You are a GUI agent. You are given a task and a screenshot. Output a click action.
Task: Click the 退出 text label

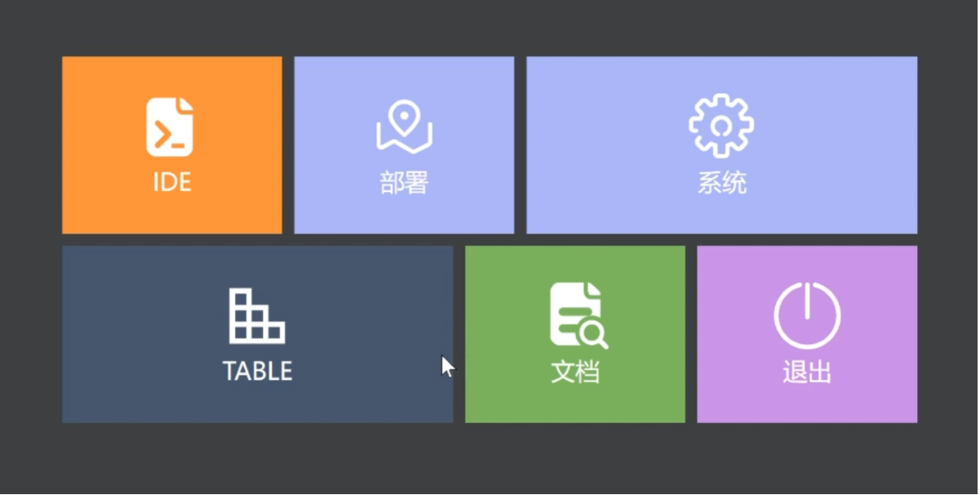(807, 372)
